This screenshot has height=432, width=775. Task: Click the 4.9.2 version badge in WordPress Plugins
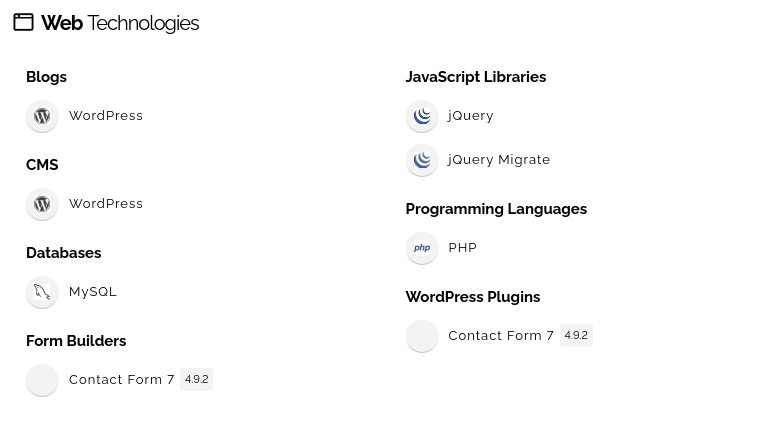pos(576,336)
